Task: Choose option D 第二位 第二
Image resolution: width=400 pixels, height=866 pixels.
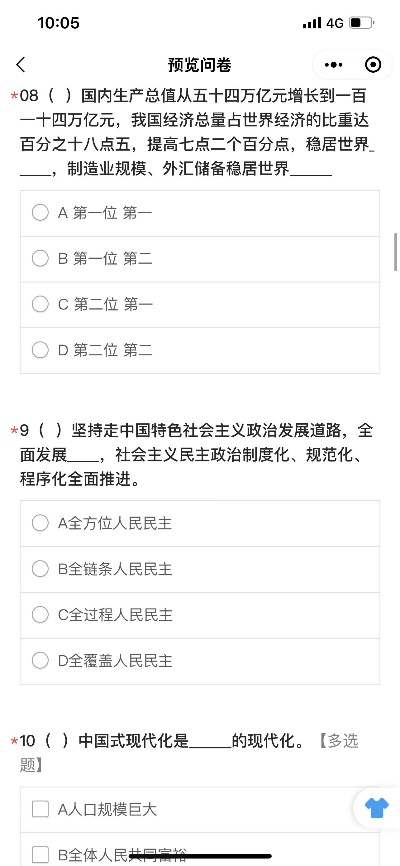Action: tap(200, 351)
